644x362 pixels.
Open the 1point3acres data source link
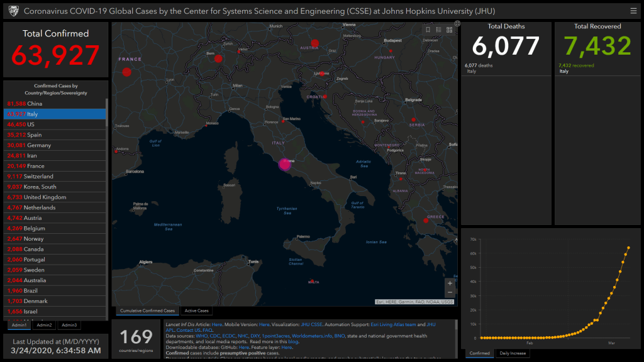click(x=275, y=336)
